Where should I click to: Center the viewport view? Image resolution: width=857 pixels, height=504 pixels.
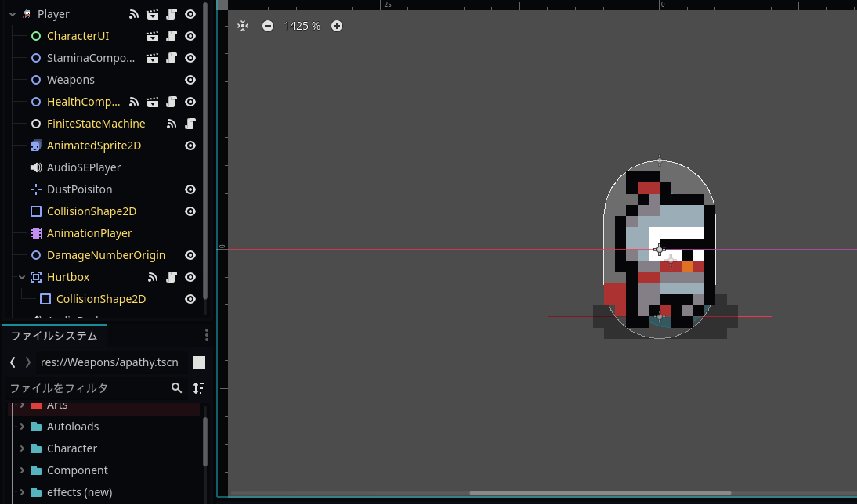click(x=243, y=26)
